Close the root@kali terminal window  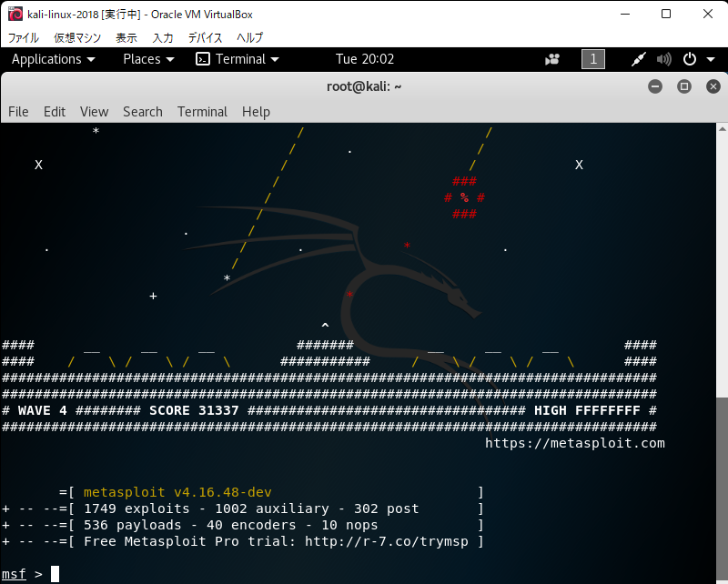click(713, 86)
